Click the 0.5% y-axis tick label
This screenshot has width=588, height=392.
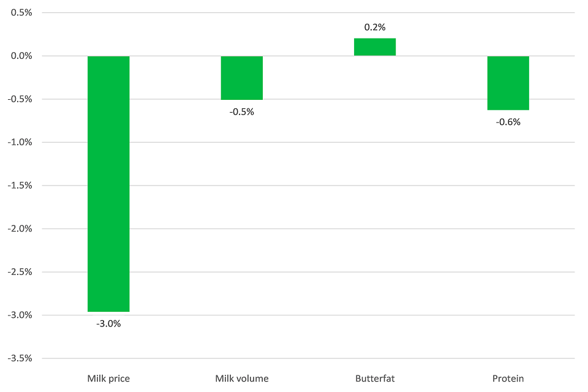[x=21, y=13]
